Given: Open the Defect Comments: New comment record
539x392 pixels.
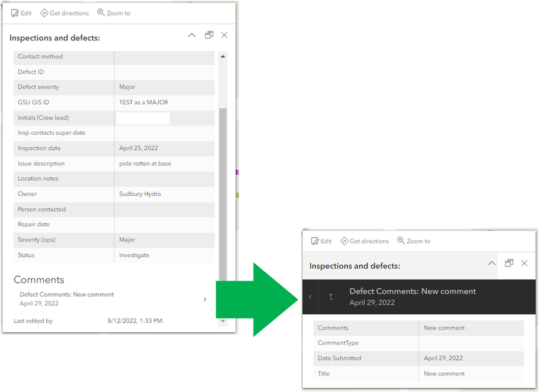Looking at the screenshot, I should [113, 299].
